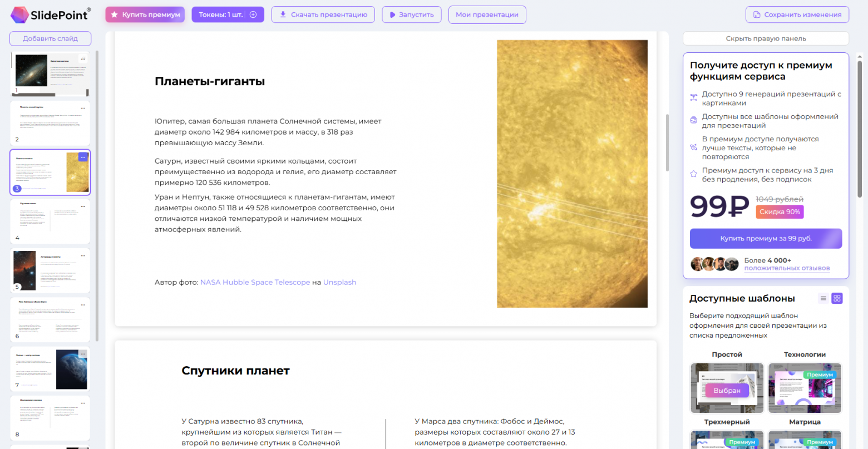868x449 pixels.
Task: Select slide 4 thumbnail "Спутники планет"
Action: point(50,221)
